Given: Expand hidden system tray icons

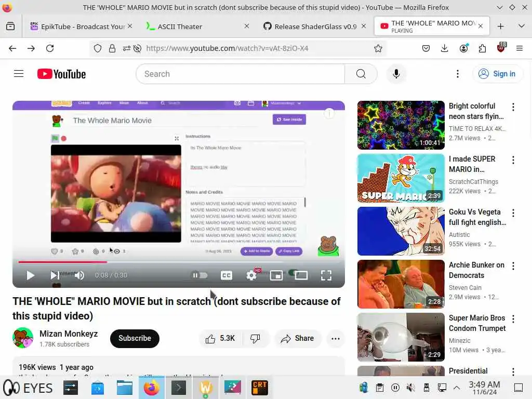Looking at the screenshot, I should pyautogui.click(x=457, y=387).
